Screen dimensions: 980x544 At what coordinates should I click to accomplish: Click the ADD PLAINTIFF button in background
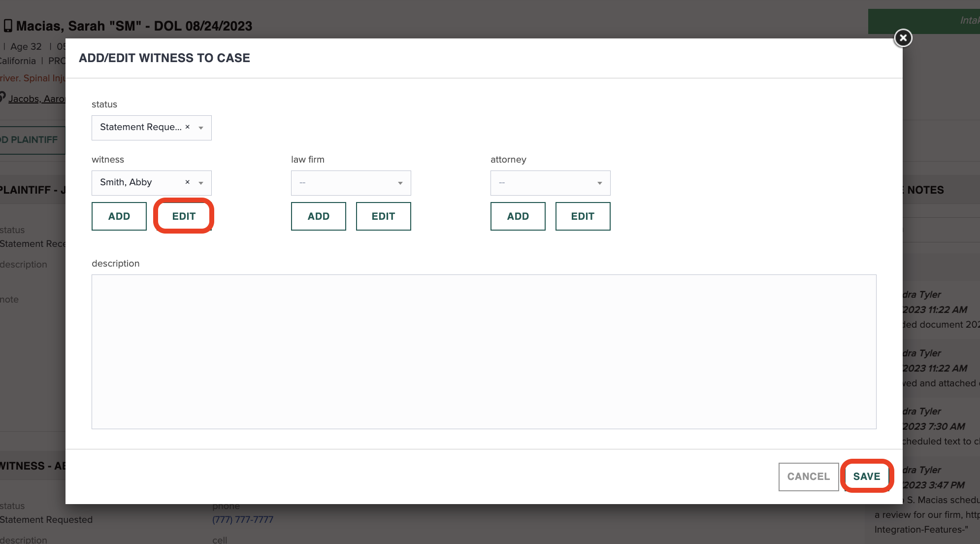coord(32,140)
